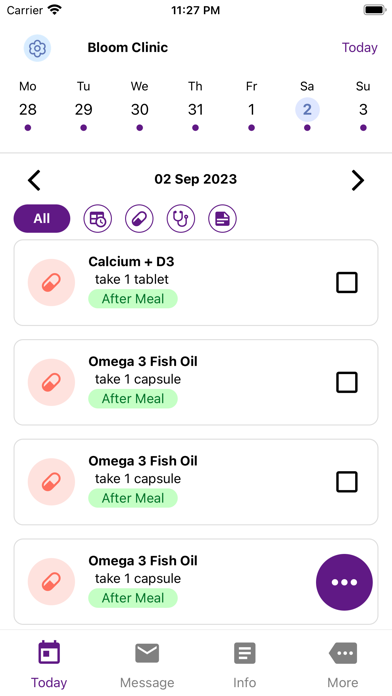This screenshot has width=392, height=696.
Task: Tap pill icon of first Omega 3 Fish Oil
Action: [x=51, y=382]
